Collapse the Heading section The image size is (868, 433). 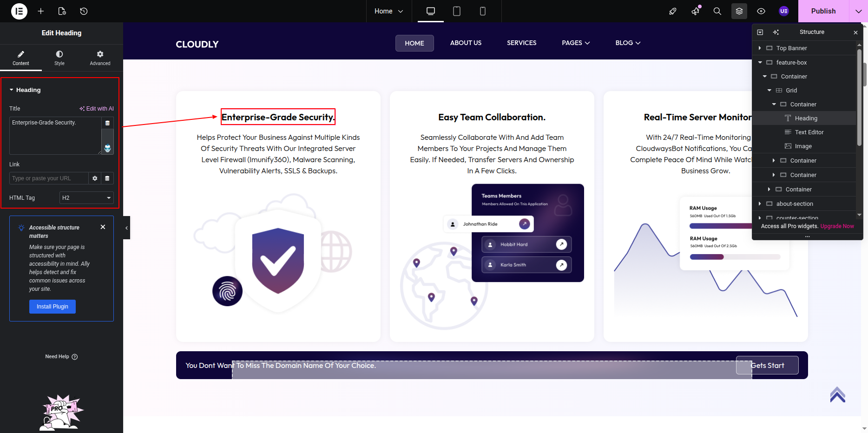point(25,90)
